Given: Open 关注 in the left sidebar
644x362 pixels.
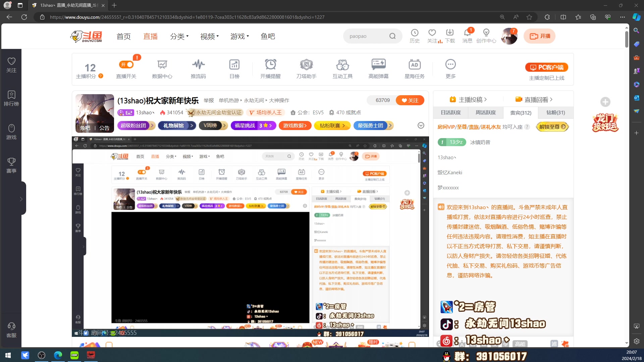Looking at the screenshot, I should 11,65.
